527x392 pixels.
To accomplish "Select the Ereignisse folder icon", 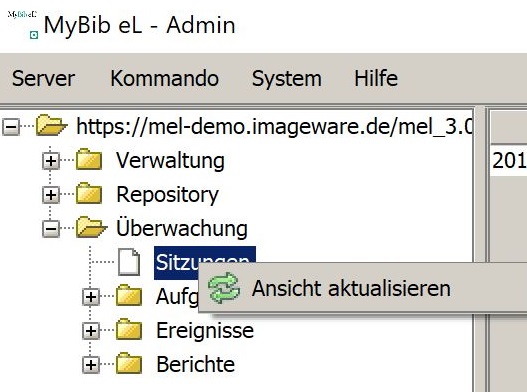I will (x=129, y=329).
